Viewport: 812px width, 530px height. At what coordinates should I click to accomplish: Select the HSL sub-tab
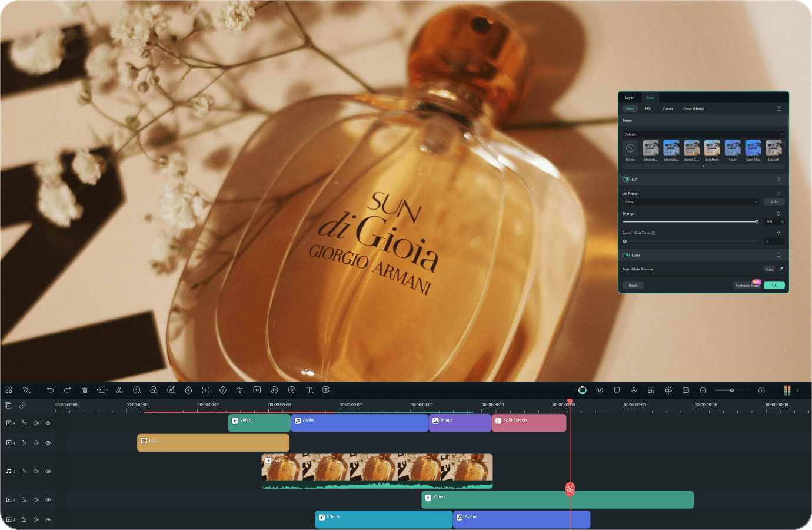(648, 109)
